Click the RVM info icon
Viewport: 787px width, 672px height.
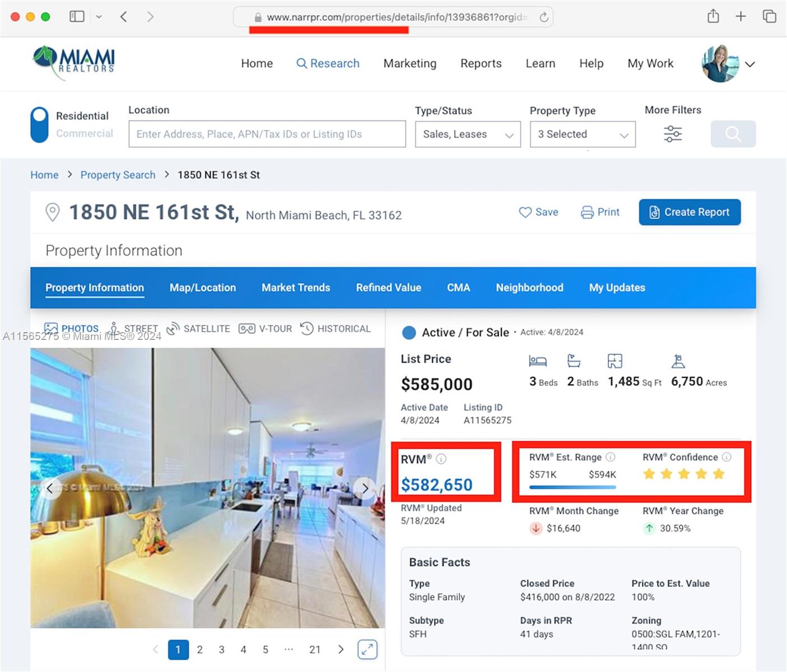(x=441, y=459)
